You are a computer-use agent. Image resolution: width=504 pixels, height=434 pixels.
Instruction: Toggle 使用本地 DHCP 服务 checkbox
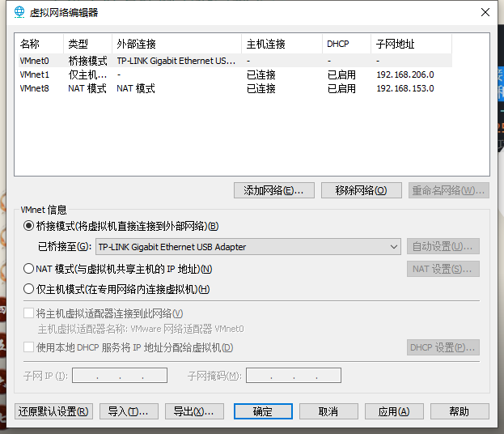28,347
